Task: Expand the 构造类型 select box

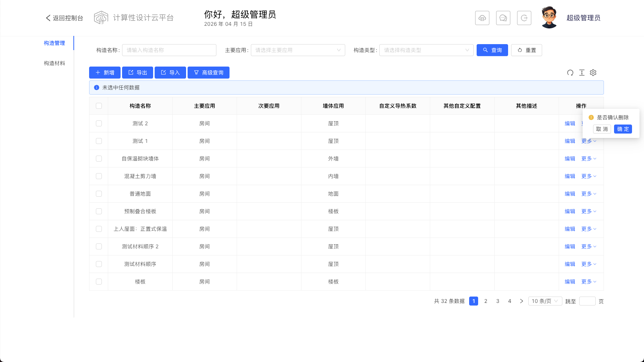Action: pyautogui.click(x=426, y=50)
